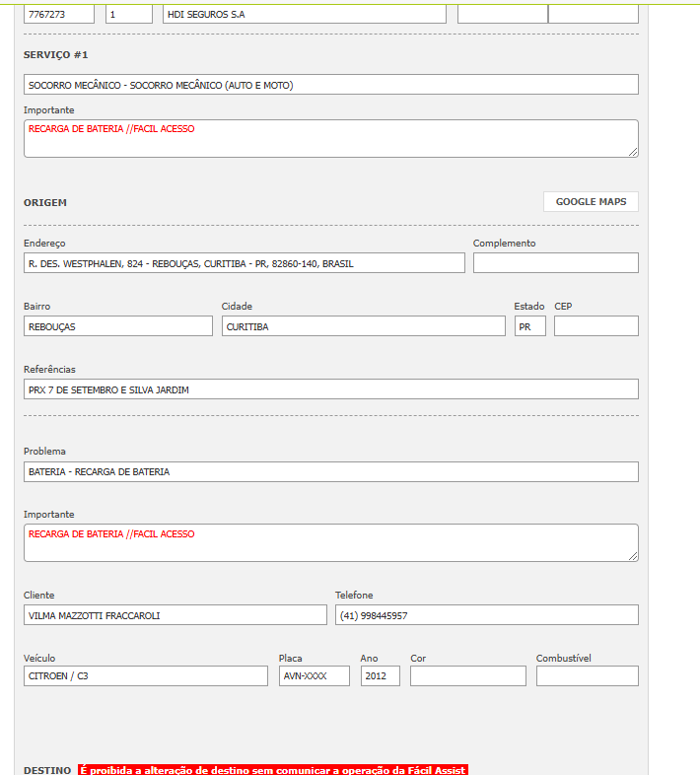Open the Google Maps button
700x775 pixels.
tap(591, 201)
